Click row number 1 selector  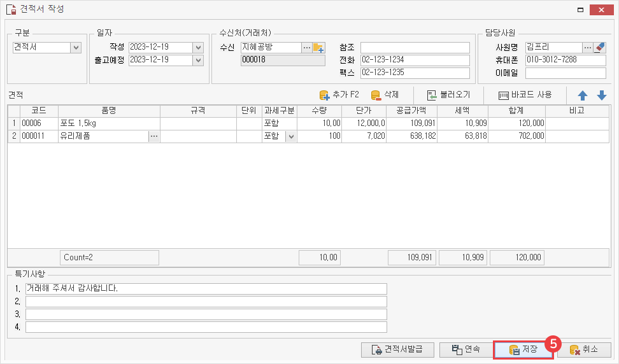coord(14,123)
